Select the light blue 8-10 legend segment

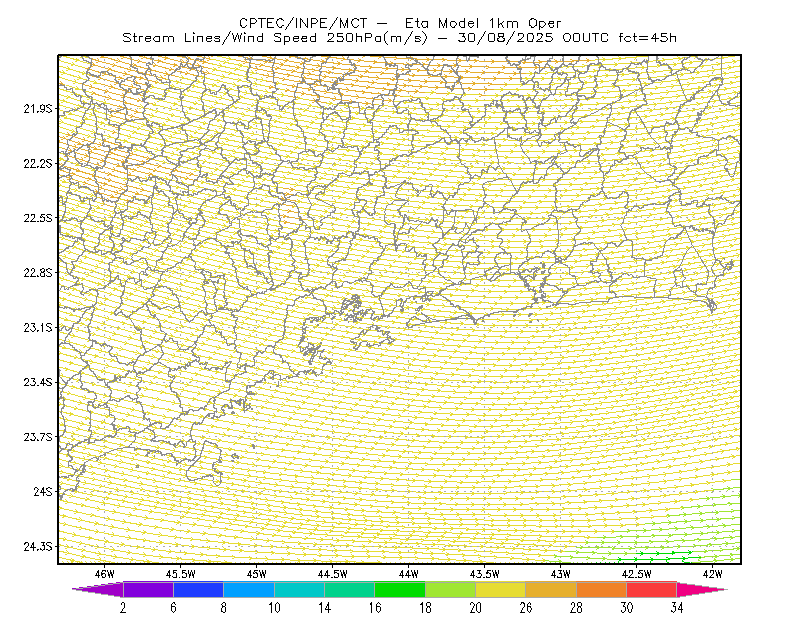pyautogui.click(x=249, y=589)
